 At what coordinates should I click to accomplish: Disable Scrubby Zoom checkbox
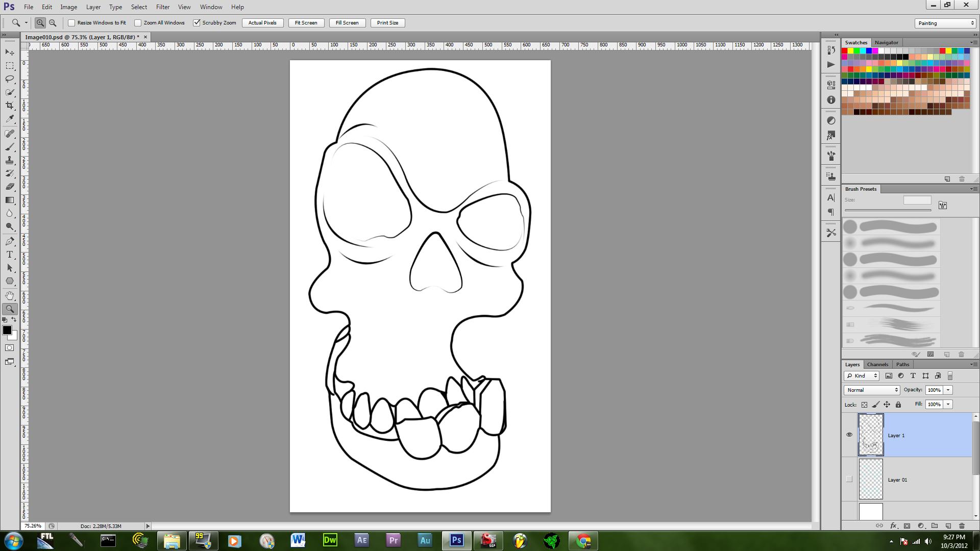click(197, 23)
